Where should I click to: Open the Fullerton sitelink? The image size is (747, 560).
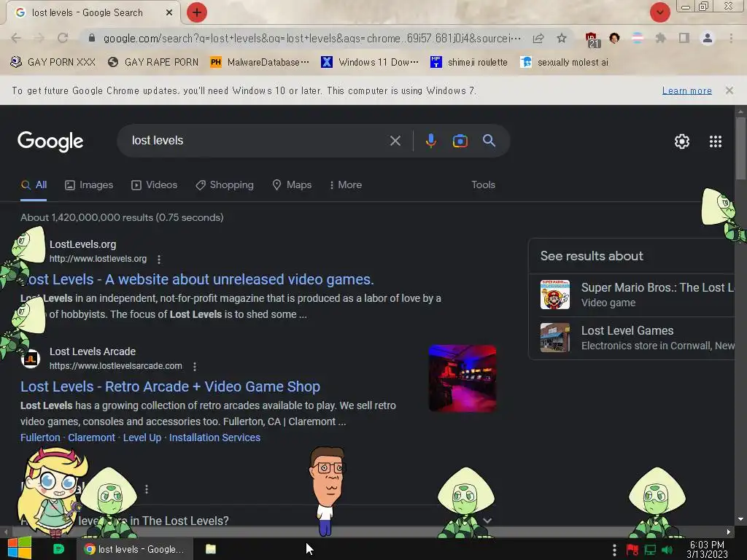40,437
